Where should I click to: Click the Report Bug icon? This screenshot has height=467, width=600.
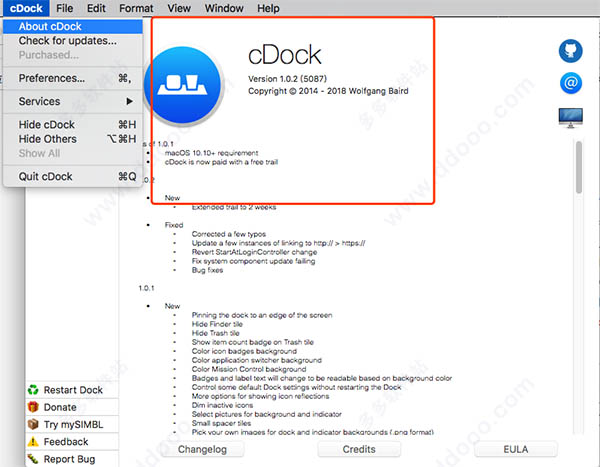(x=33, y=459)
